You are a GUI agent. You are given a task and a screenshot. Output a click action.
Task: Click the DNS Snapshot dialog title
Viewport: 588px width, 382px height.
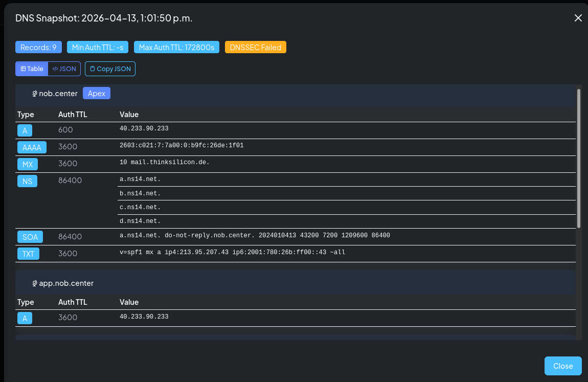104,18
